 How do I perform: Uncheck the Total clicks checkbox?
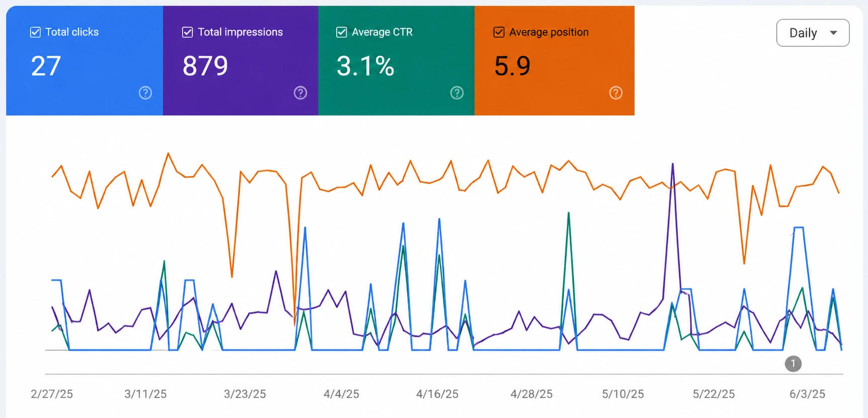(x=35, y=32)
